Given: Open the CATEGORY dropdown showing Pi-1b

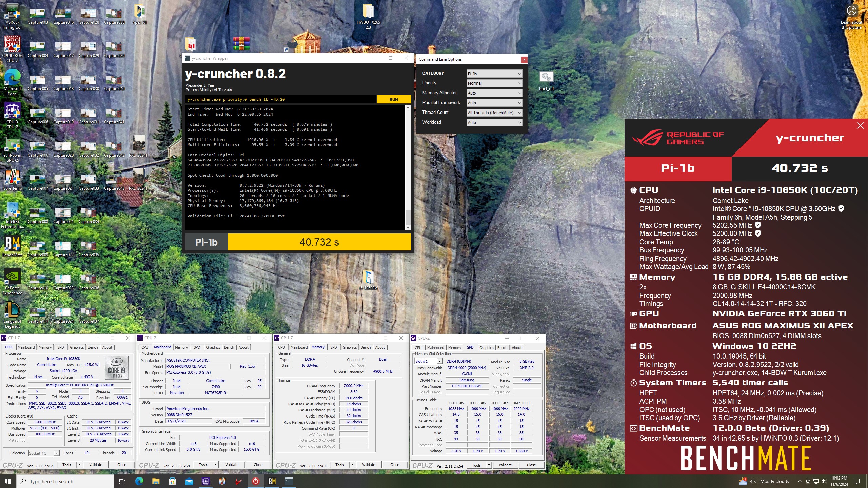Looking at the screenshot, I should (494, 74).
